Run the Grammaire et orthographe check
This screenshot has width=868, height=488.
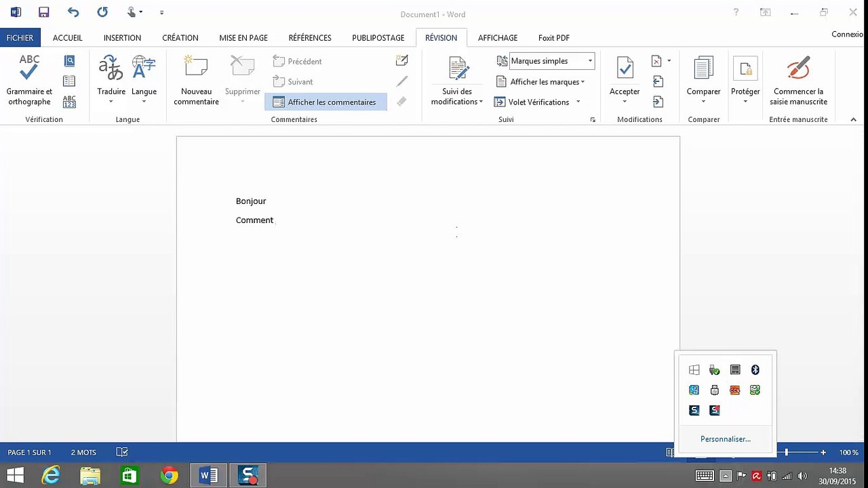[x=29, y=80]
